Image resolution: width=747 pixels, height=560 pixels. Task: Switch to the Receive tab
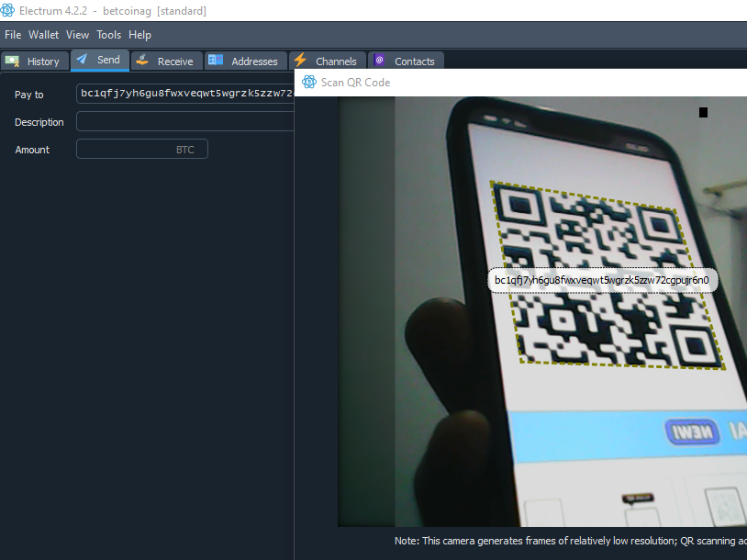point(167,61)
